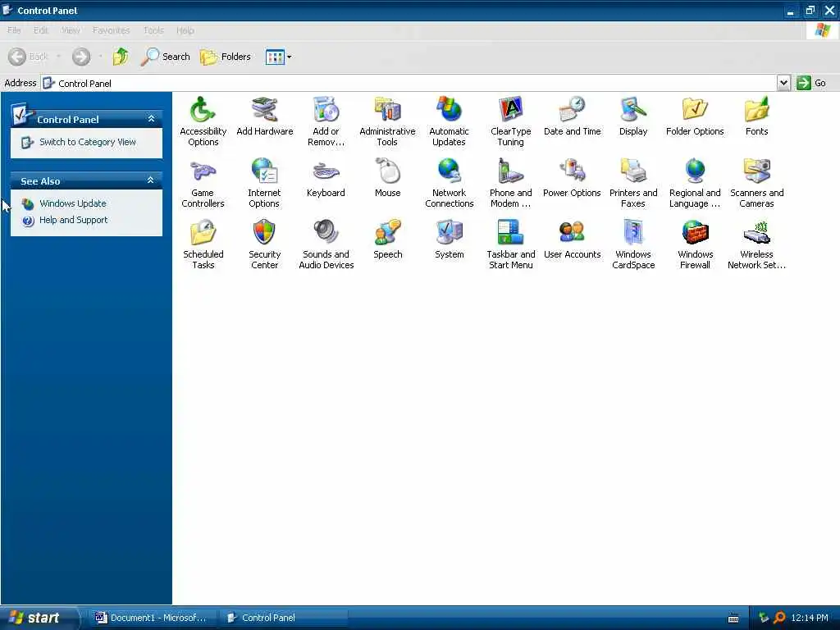Viewport: 840px width, 630px height.
Task: Select the Phone and Modem icon
Action: click(x=510, y=171)
